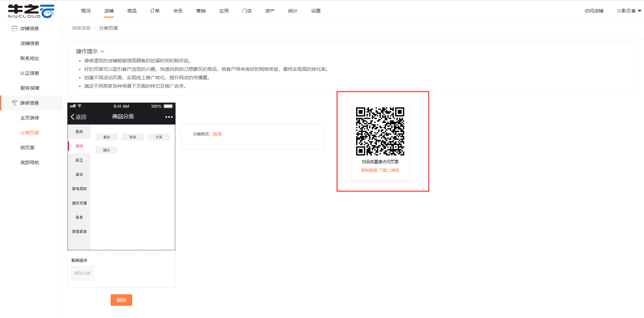Select the 虚拟充值 category in preview

click(x=79, y=203)
